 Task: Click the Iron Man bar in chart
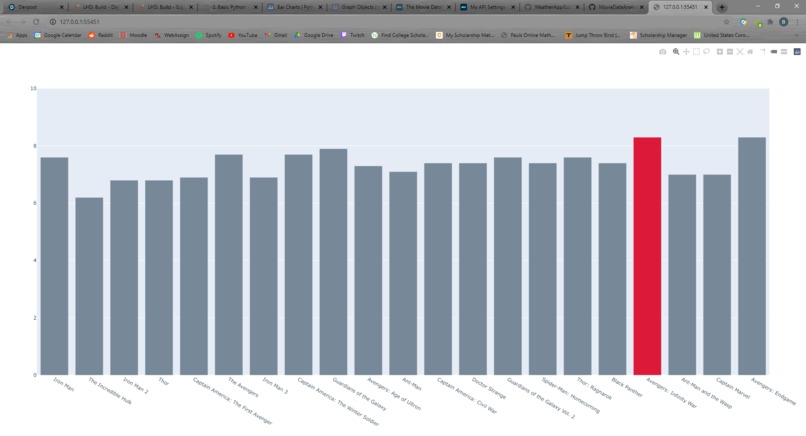coord(54,266)
